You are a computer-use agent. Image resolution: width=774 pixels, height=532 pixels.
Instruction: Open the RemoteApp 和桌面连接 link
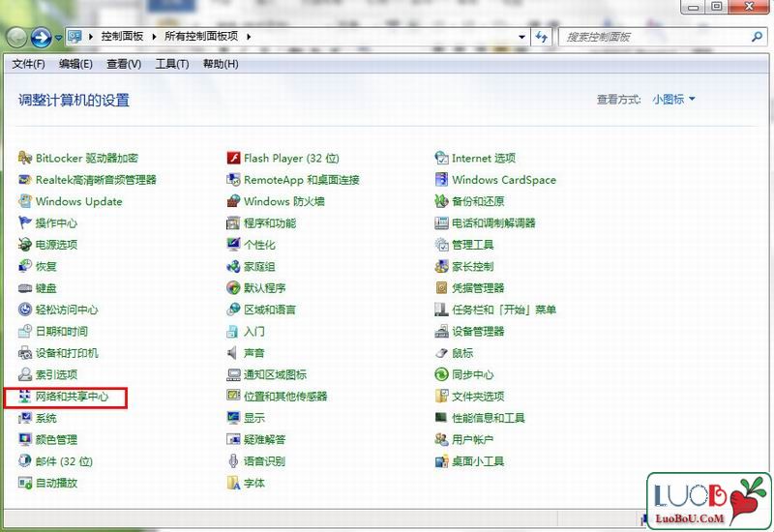click(301, 180)
